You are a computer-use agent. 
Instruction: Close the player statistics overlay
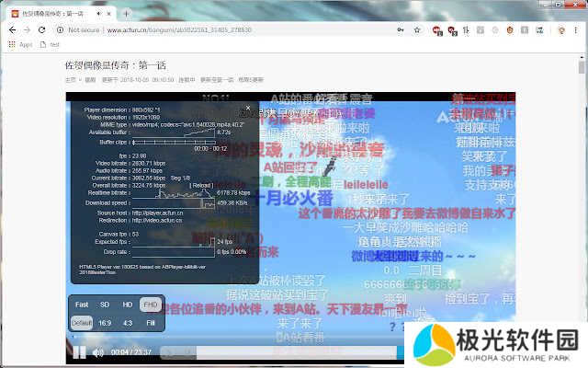[247, 108]
